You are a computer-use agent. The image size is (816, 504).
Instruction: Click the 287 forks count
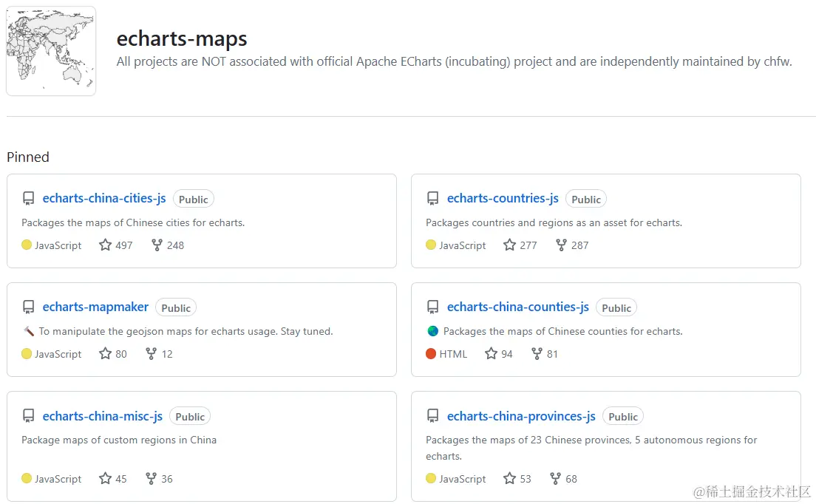pos(579,245)
